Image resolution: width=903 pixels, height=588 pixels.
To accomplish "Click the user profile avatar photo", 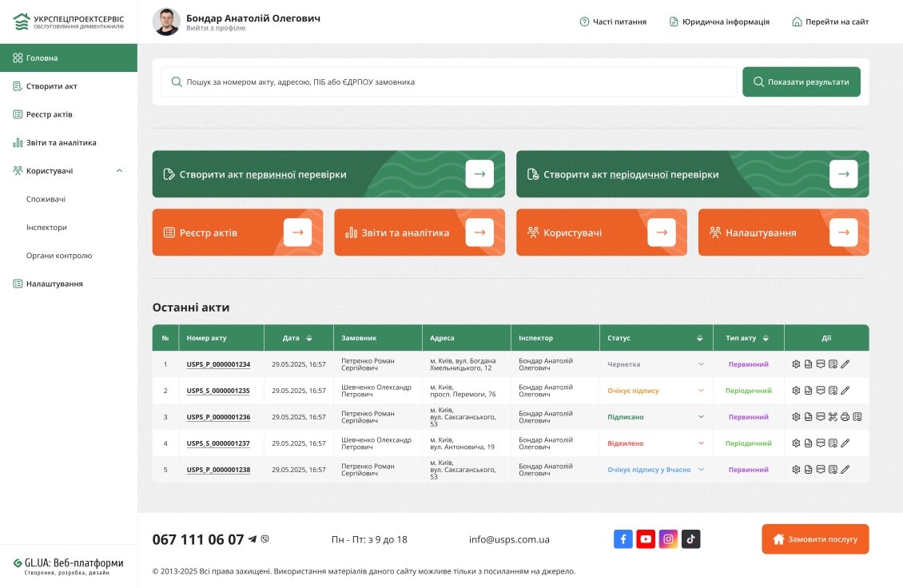I will pos(166,22).
